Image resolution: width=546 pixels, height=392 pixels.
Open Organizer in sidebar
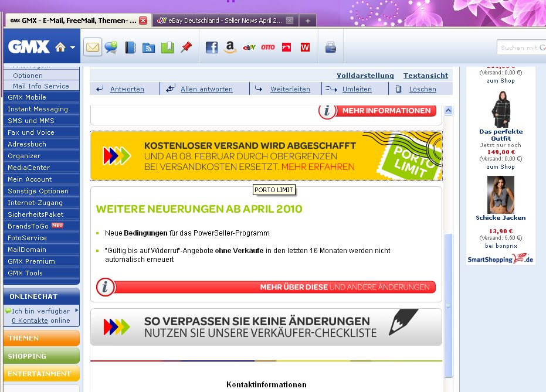pyautogui.click(x=42, y=156)
